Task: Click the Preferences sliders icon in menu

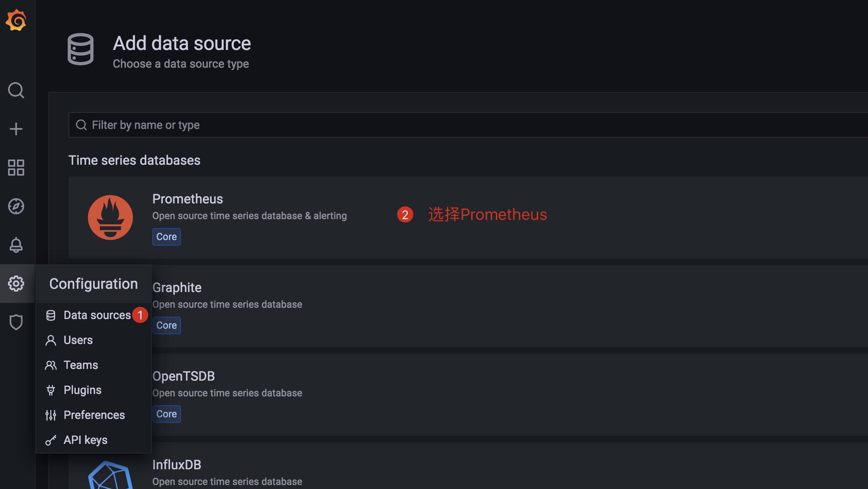Action: [x=51, y=415]
